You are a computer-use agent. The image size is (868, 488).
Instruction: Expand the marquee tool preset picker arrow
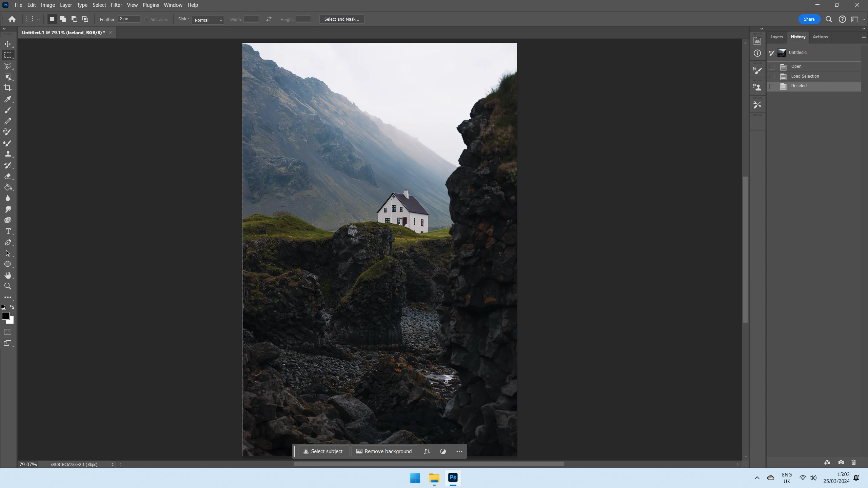point(38,20)
